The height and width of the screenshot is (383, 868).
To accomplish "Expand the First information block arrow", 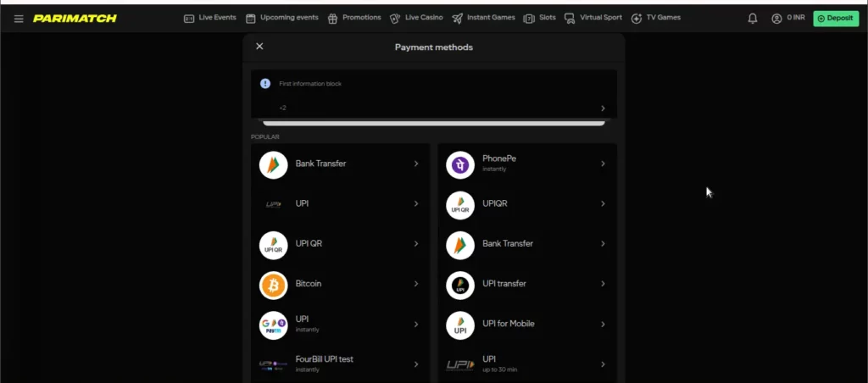I will click(x=603, y=108).
